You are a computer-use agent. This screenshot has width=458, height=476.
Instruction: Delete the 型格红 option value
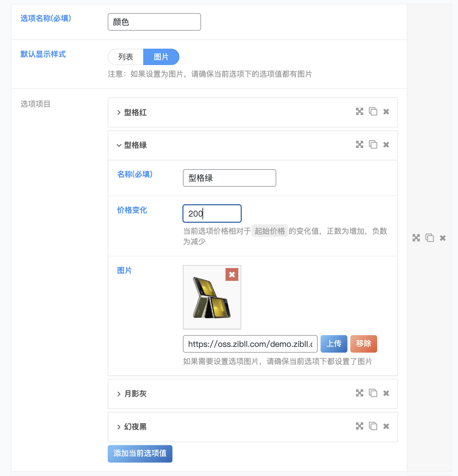coord(386,112)
